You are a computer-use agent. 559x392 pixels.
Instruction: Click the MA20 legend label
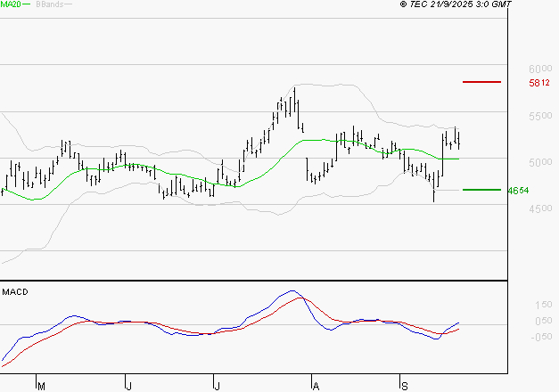pos(12,5)
